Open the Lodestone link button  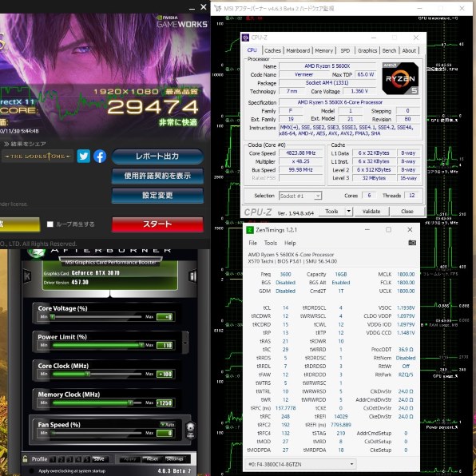tap(38, 157)
